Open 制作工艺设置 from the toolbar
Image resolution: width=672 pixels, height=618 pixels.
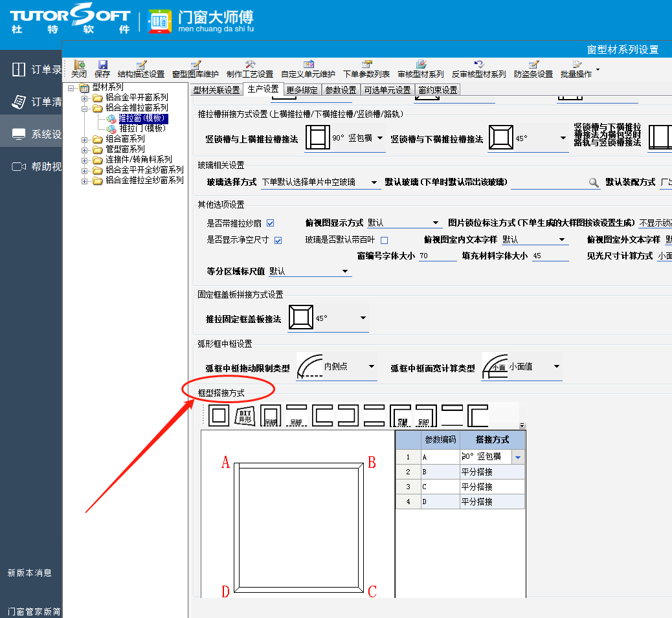250,69
